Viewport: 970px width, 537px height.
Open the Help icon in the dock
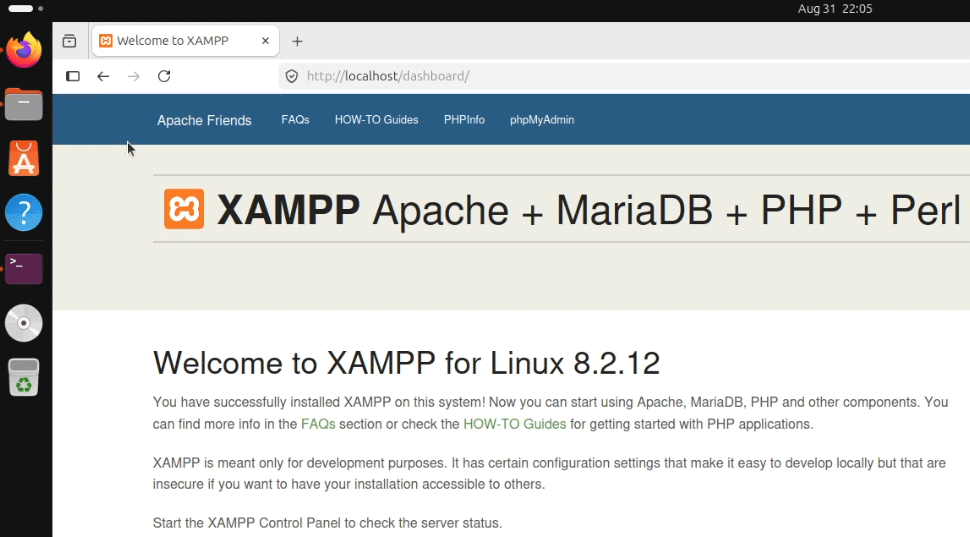pyautogui.click(x=24, y=213)
